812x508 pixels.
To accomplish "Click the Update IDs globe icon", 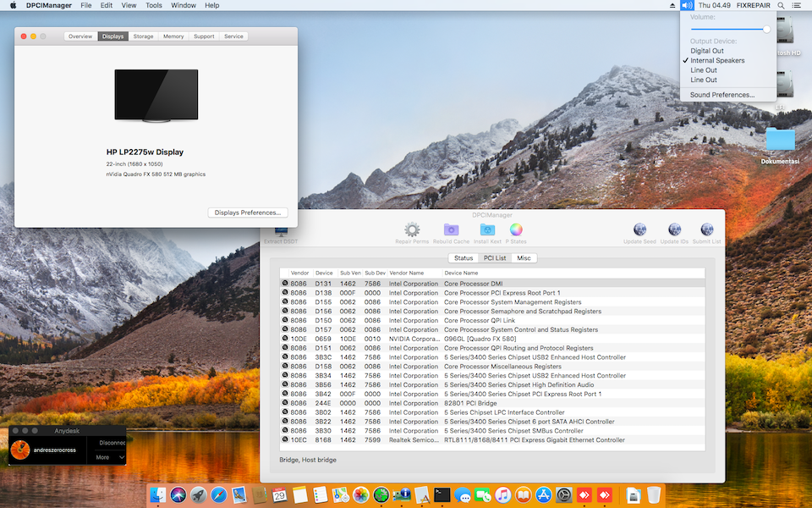I will [674, 230].
